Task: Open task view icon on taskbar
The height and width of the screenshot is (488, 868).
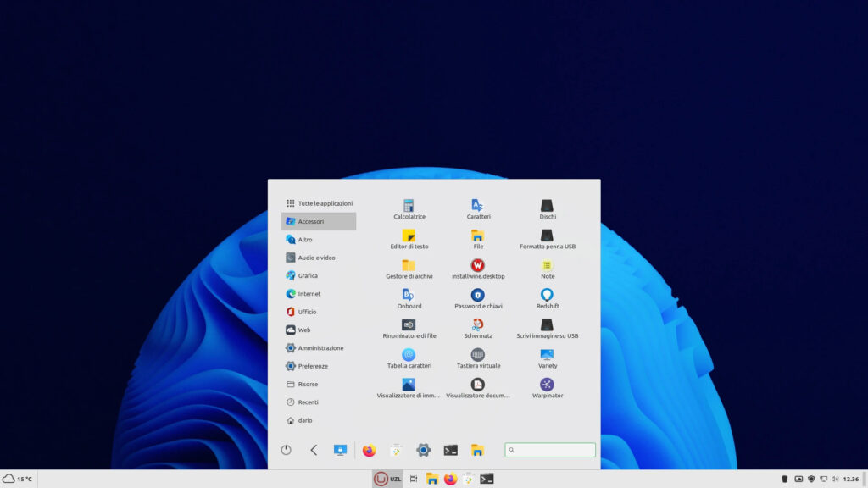Action: click(414, 479)
